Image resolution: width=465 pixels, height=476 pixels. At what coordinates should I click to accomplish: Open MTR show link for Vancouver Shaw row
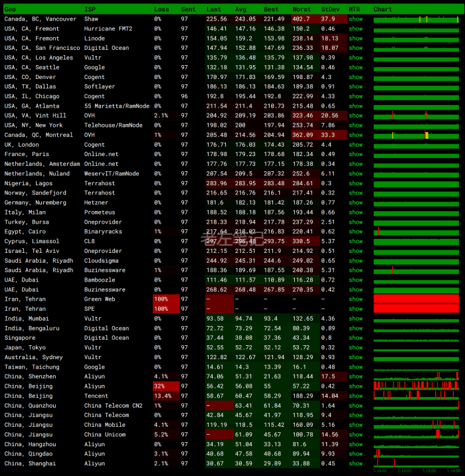click(356, 19)
